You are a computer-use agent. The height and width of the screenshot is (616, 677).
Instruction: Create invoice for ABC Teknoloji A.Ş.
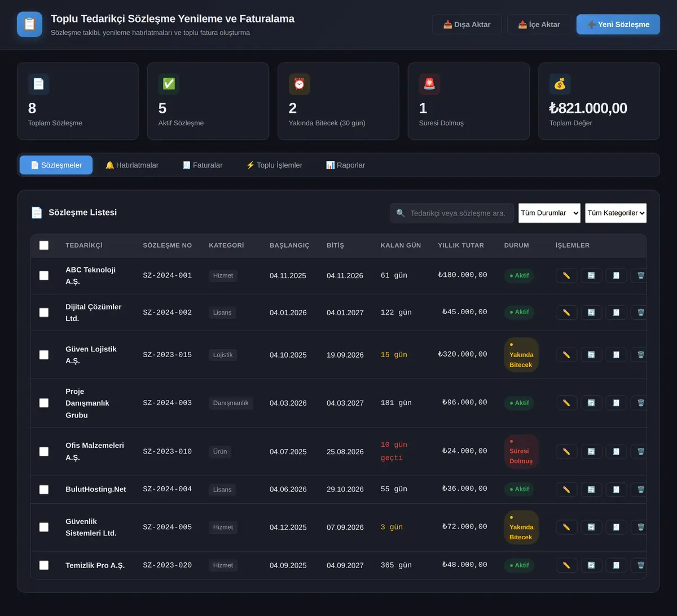[x=616, y=276]
